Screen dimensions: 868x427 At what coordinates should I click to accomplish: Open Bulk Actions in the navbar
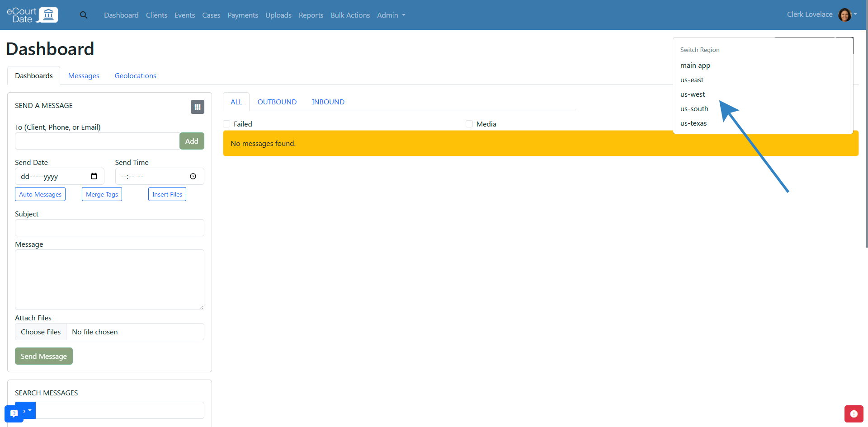[x=350, y=15]
